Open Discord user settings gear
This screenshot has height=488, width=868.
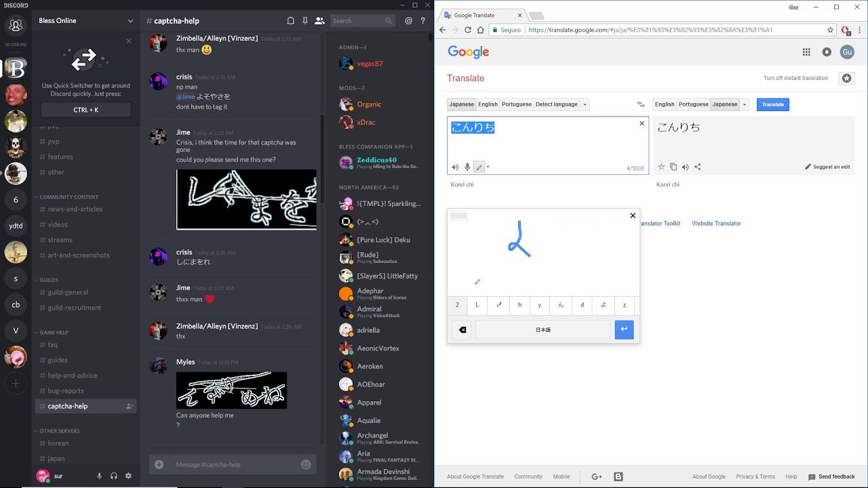pos(128,476)
